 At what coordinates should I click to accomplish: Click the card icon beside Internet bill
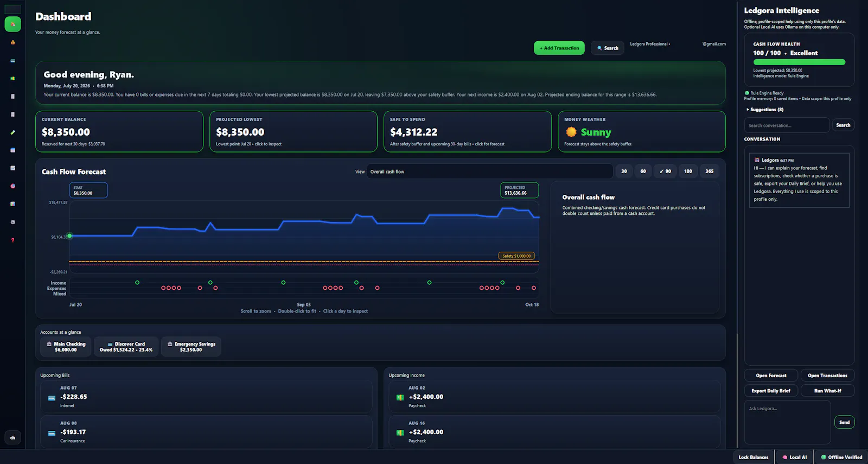[52, 398]
